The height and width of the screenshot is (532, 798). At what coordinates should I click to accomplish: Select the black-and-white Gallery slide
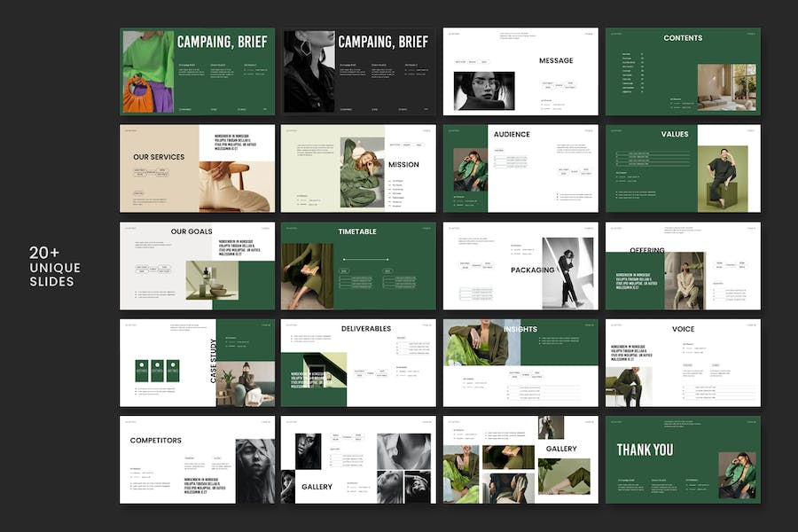pos(358,459)
